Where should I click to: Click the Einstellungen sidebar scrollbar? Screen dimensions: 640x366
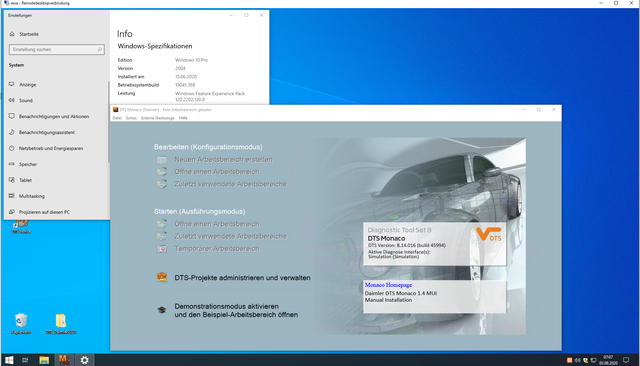(x=109, y=122)
